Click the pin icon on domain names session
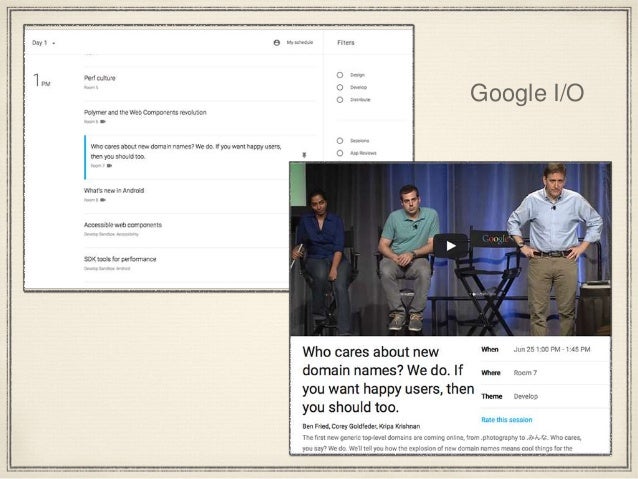Image resolution: width=638 pixels, height=479 pixels. pos(304,155)
